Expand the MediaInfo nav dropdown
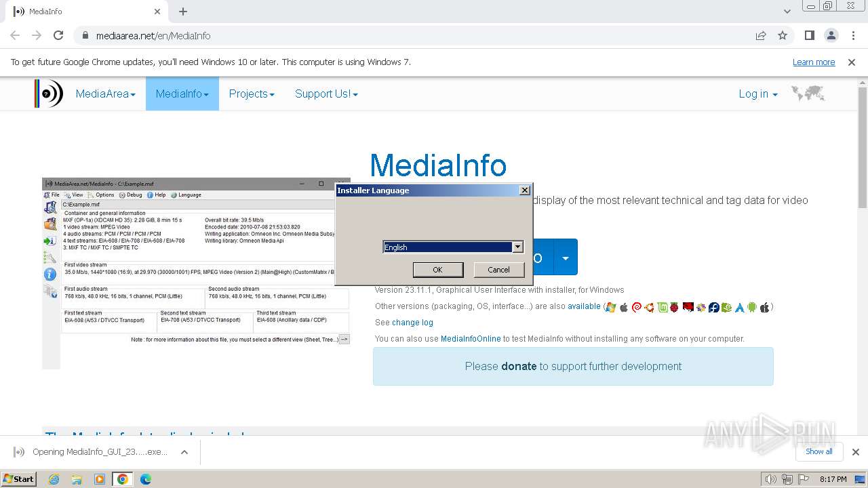The width and height of the screenshot is (868, 488). click(182, 94)
